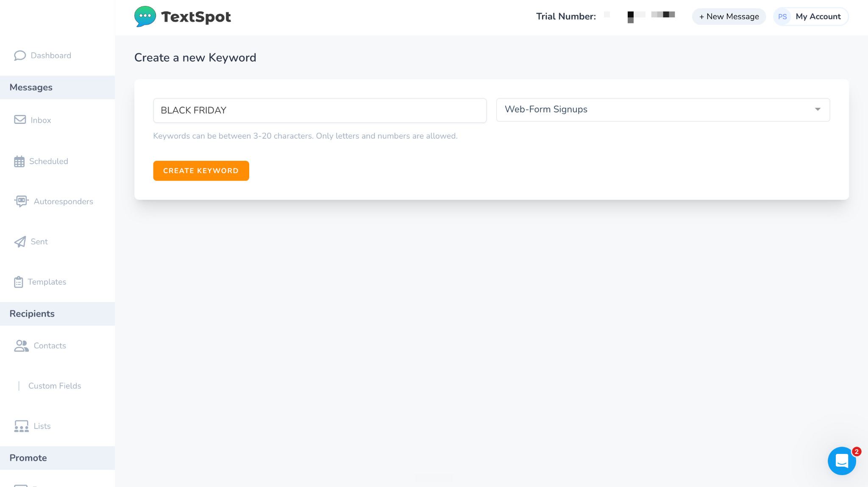Open the Sent messages page

click(39, 241)
